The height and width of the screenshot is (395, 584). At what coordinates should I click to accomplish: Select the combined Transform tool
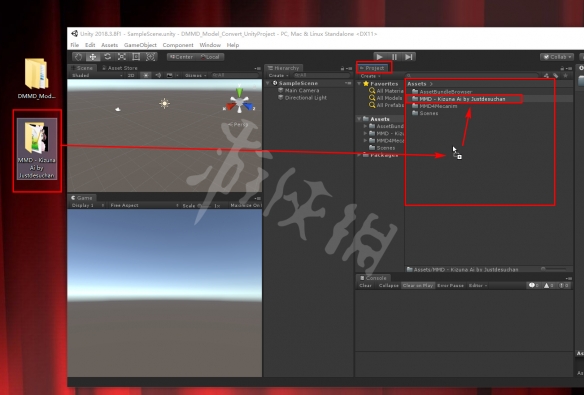[x=150, y=57]
